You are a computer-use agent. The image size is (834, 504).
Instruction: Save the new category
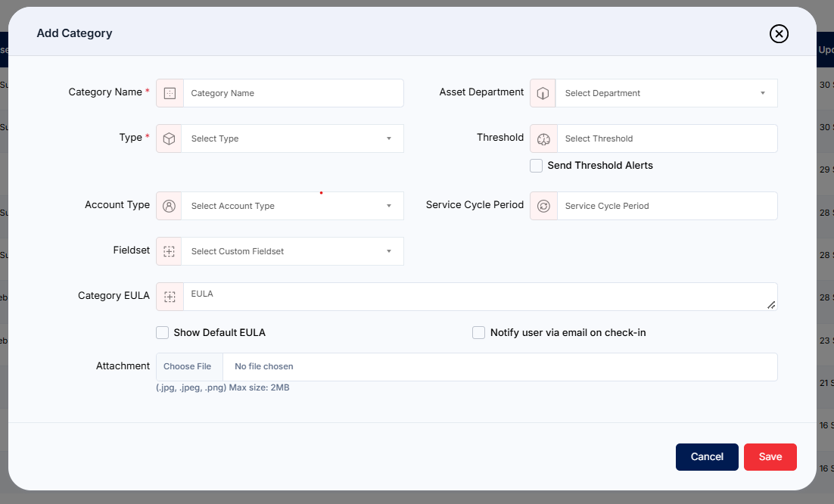[770, 457]
